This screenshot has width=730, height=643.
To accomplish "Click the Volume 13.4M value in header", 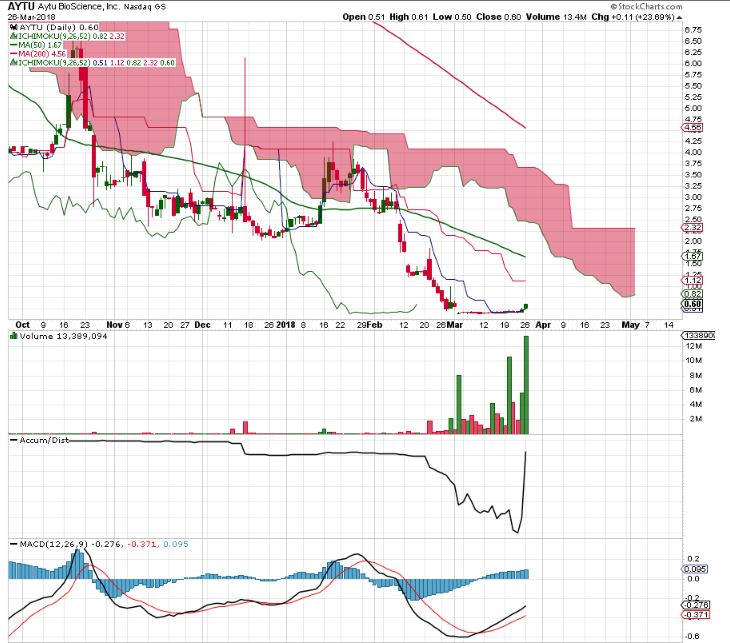I will (556, 17).
